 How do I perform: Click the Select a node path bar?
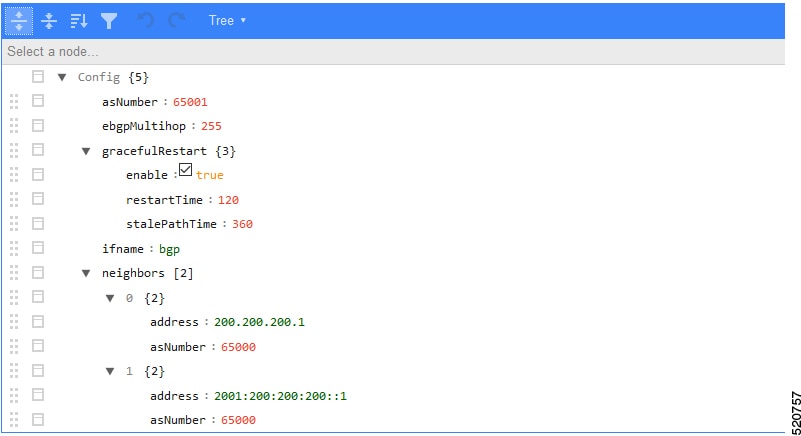point(393,52)
